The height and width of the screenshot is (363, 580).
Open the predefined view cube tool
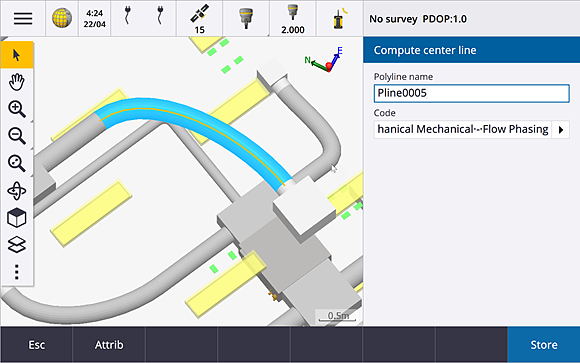pyautogui.click(x=17, y=218)
